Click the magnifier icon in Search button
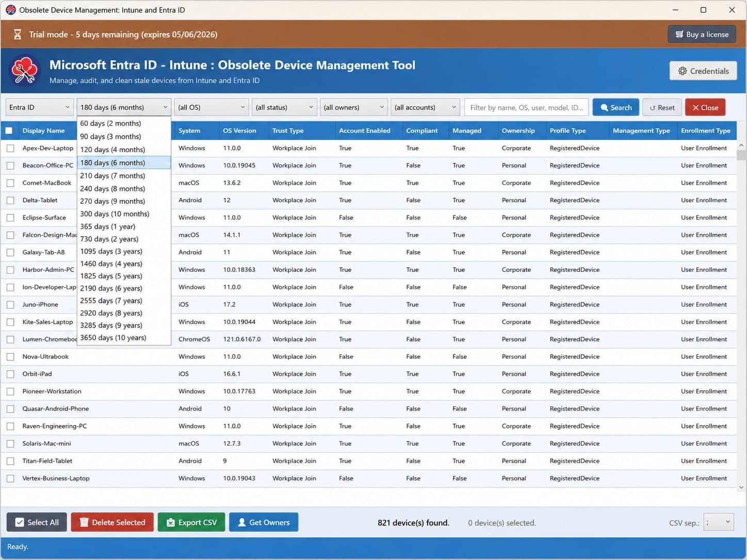Viewport: 747px width, 560px height. click(604, 107)
